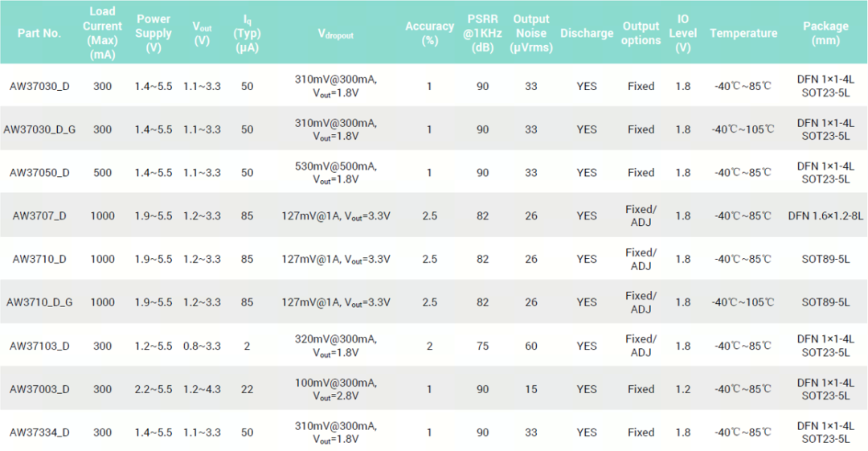868x451 pixels.
Task: Click the Output options header
Action: click(x=641, y=33)
